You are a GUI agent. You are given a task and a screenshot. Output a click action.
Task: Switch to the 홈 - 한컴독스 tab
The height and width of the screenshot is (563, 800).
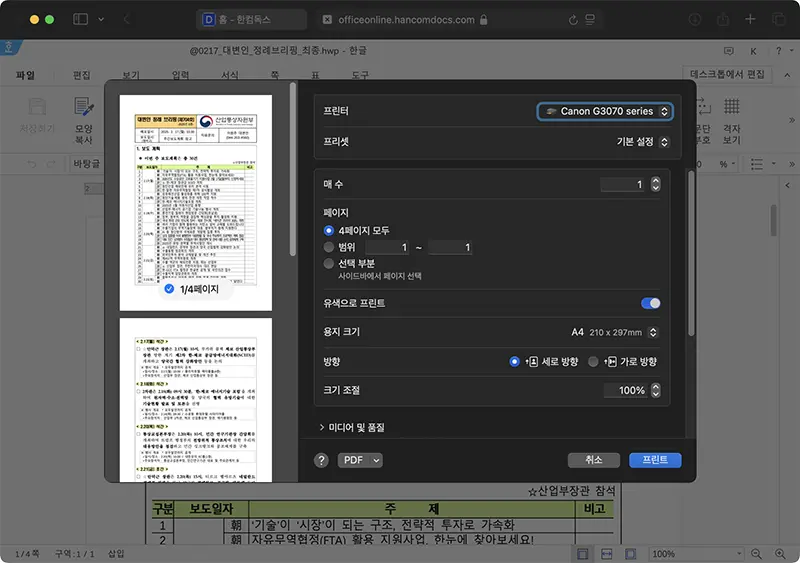252,19
